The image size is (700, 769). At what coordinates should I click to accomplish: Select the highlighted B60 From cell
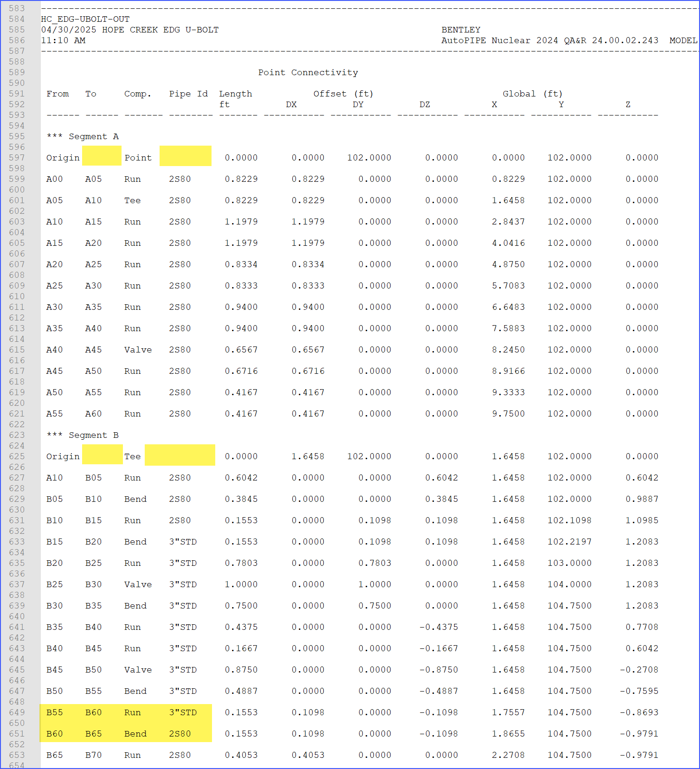click(55, 734)
